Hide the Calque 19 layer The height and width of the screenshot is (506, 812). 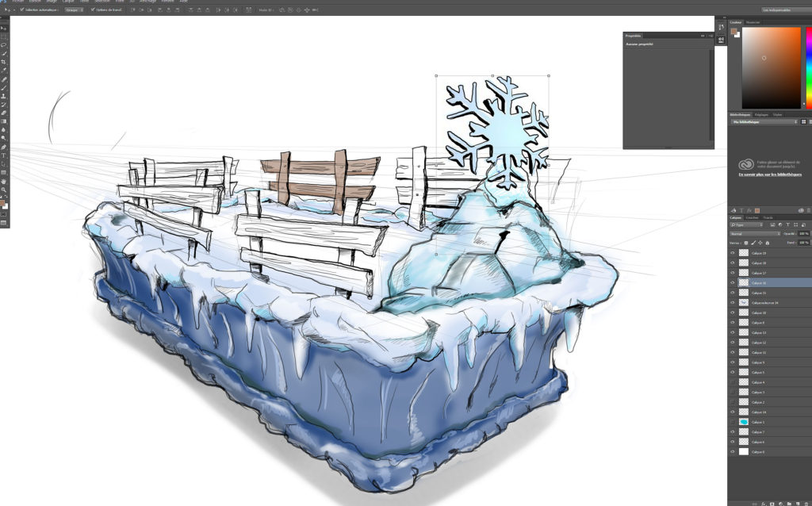[x=732, y=253]
